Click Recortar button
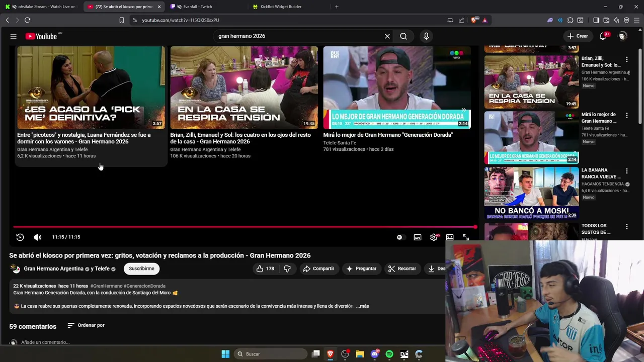 402,268
